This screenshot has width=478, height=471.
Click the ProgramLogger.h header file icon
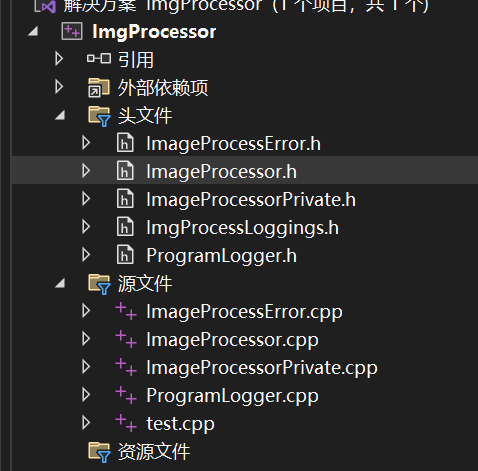pos(125,255)
